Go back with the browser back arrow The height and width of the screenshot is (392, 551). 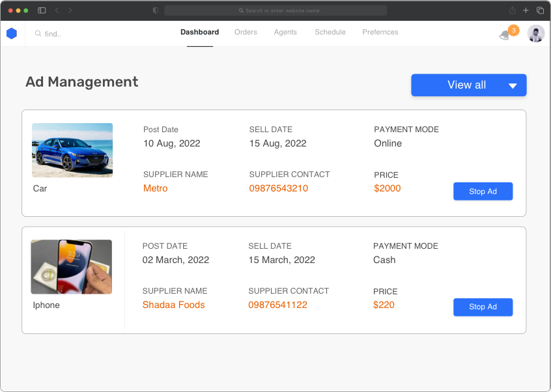click(57, 10)
